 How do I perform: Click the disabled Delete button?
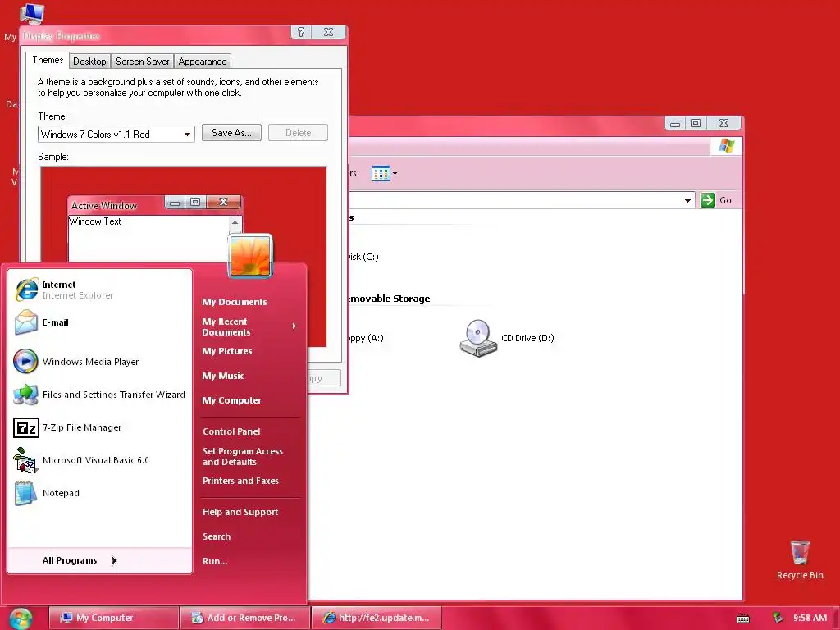(298, 133)
